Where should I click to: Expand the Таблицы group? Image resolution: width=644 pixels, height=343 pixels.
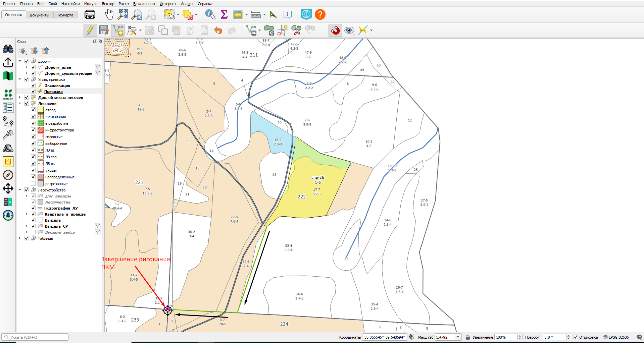(x=20, y=238)
